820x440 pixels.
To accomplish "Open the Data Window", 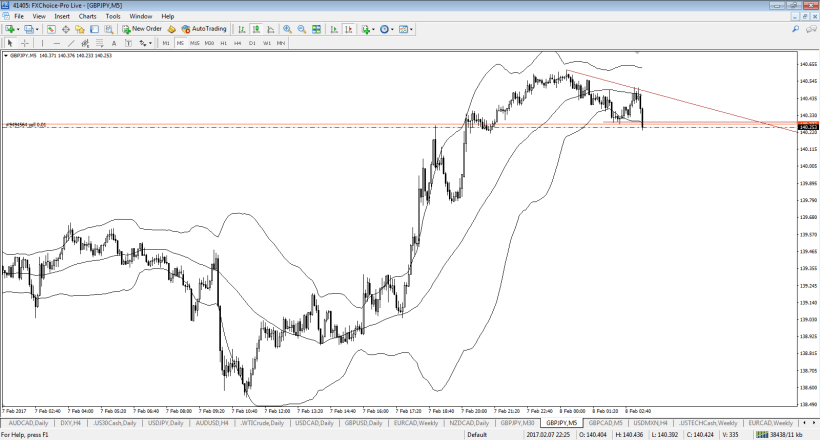I will [66, 29].
